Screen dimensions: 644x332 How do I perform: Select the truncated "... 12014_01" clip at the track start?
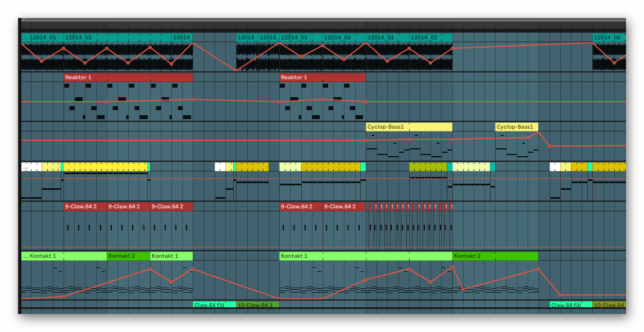43,37
